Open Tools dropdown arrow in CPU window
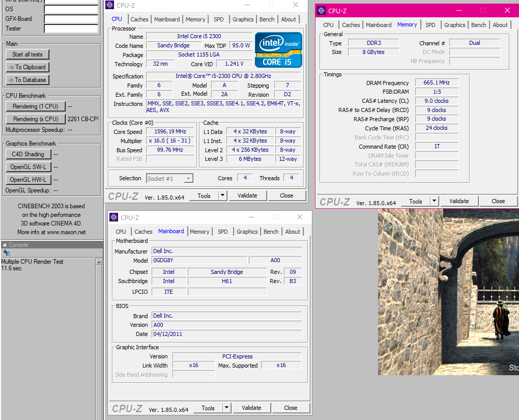This screenshot has width=519, height=420. [223, 195]
